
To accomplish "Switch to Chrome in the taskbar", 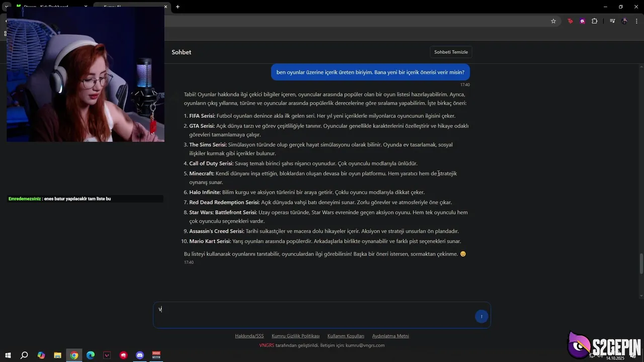I will pyautogui.click(x=74, y=355).
